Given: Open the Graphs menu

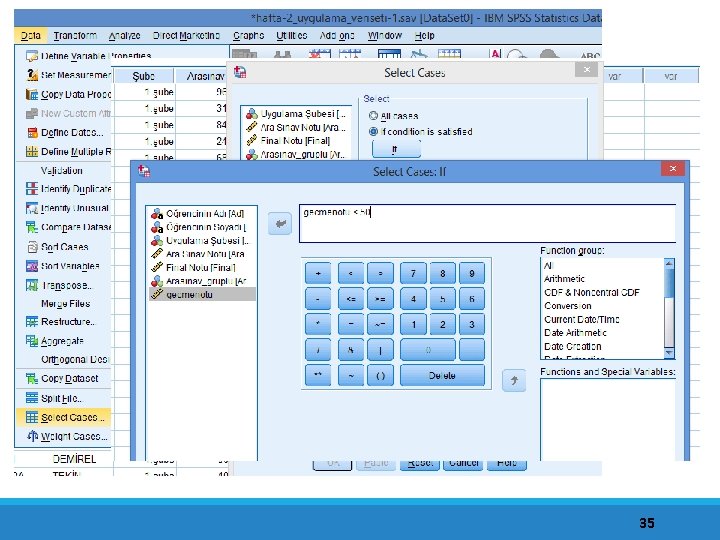Looking at the screenshot, I should pyautogui.click(x=248, y=35).
